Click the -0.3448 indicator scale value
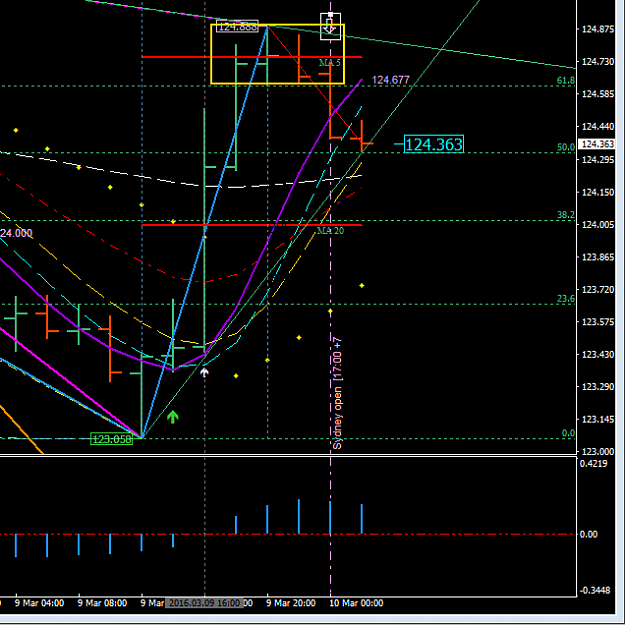625x625 pixels. [x=595, y=590]
